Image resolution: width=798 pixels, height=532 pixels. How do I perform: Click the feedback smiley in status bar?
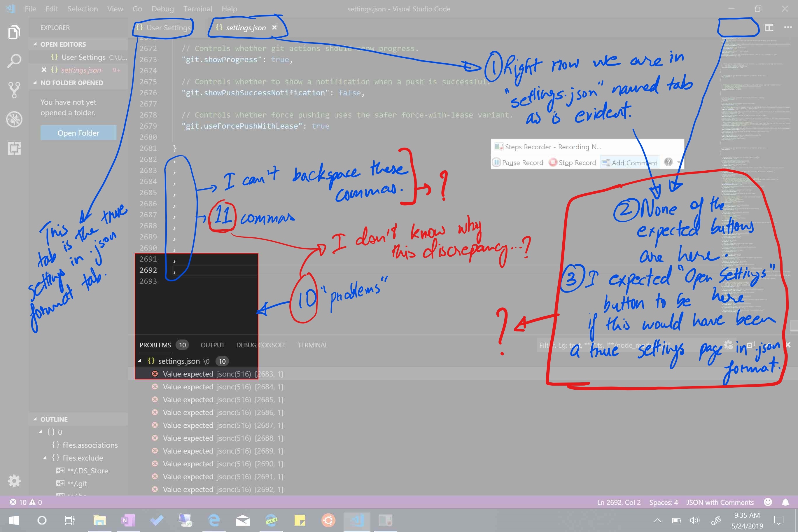tap(768, 502)
